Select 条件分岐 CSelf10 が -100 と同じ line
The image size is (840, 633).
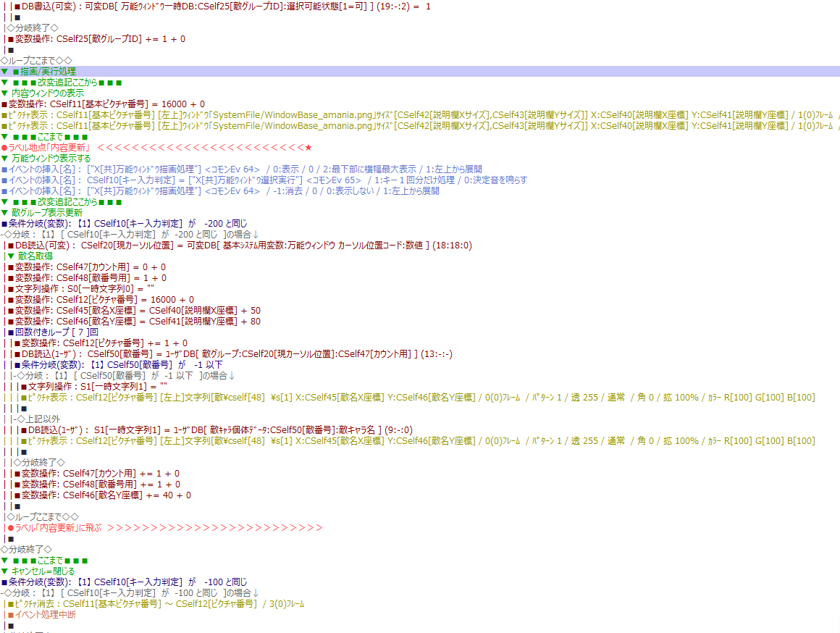125,582
